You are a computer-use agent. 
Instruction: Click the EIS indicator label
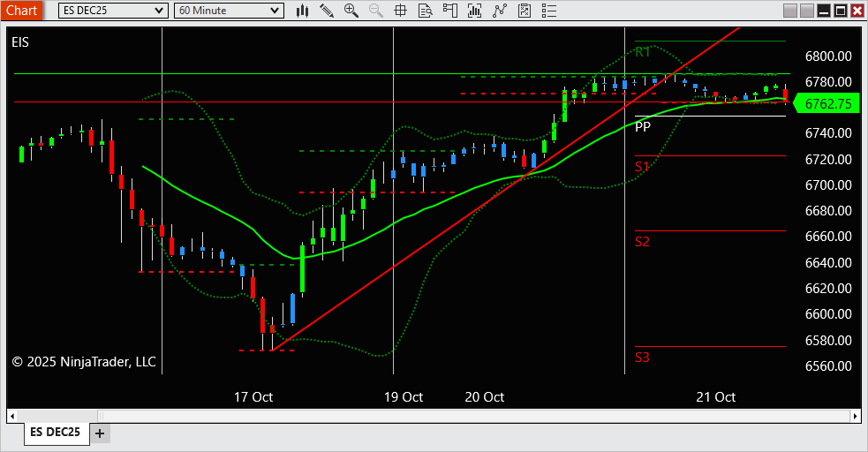click(20, 42)
